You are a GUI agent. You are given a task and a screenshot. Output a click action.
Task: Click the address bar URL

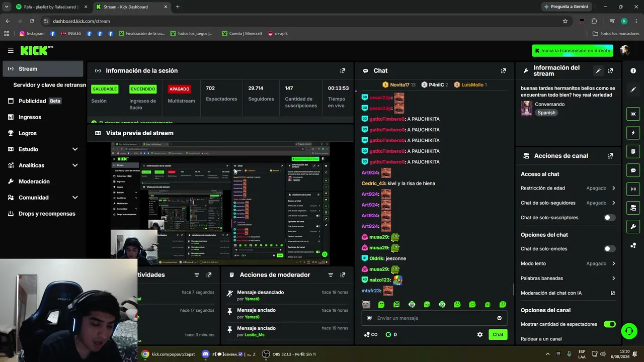click(x=81, y=21)
